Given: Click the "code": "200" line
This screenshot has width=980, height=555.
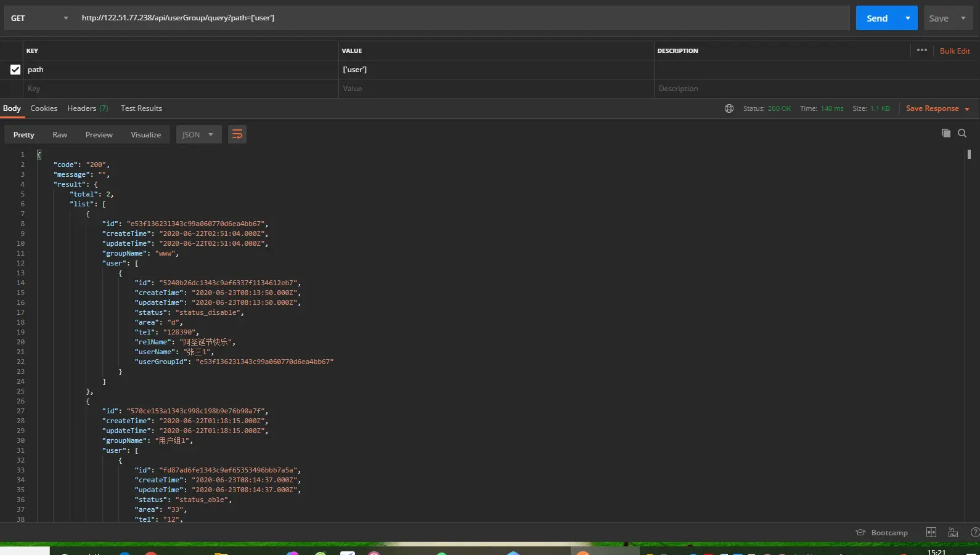Looking at the screenshot, I should [81, 164].
